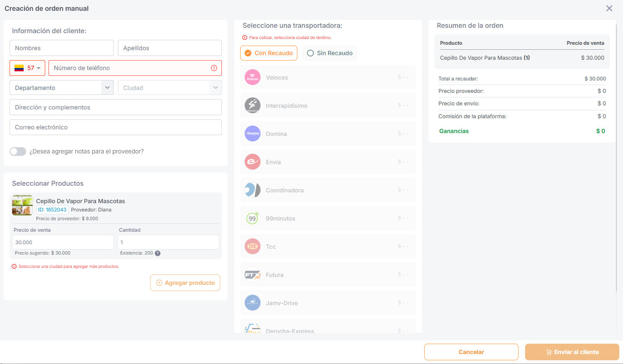Click the product thumbnail image
The width and height of the screenshot is (623, 364).
pyautogui.click(x=22, y=205)
